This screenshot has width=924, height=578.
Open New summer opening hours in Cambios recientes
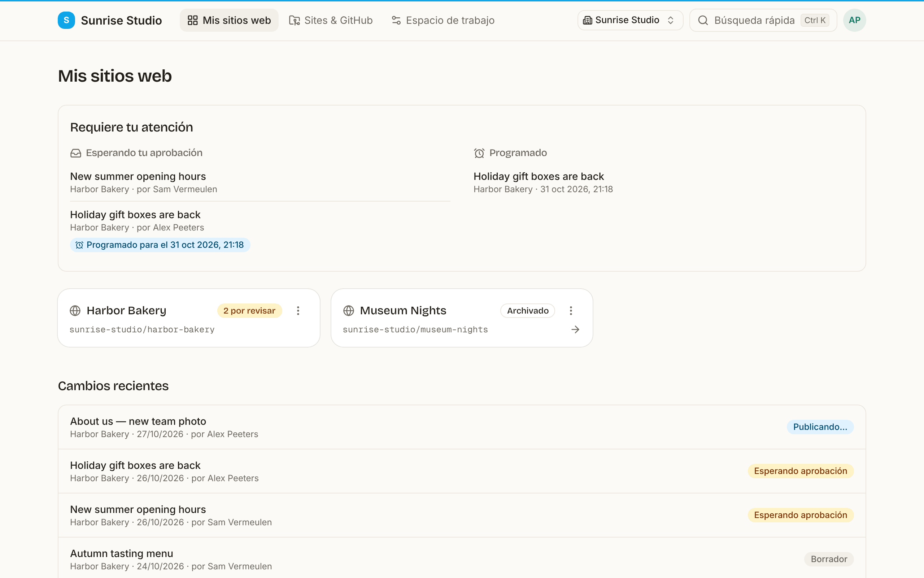pos(462,515)
